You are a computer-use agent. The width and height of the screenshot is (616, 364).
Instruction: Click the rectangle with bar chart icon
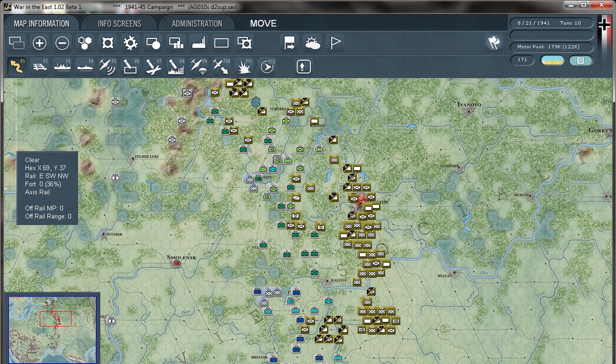pyautogui.click(x=176, y=43)
